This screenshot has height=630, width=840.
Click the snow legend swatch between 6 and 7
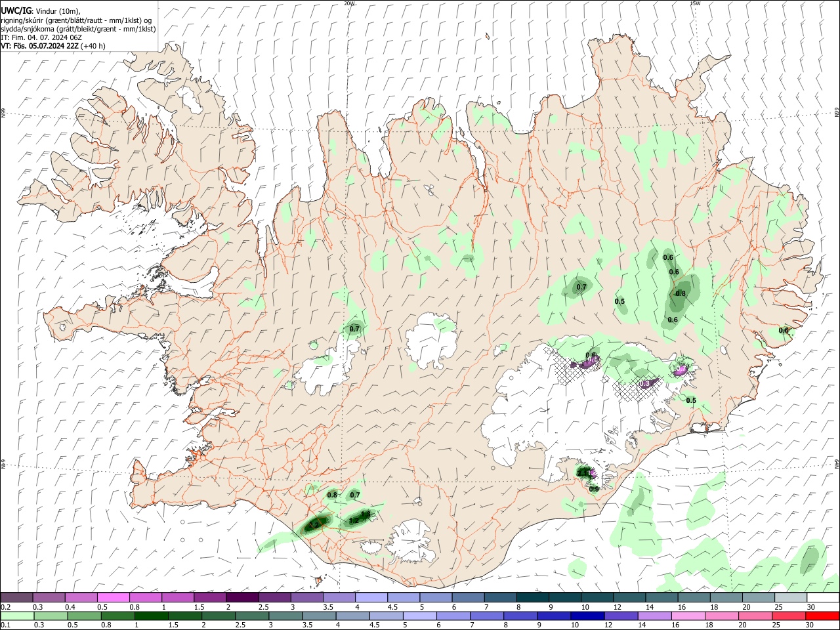[469, 597]
